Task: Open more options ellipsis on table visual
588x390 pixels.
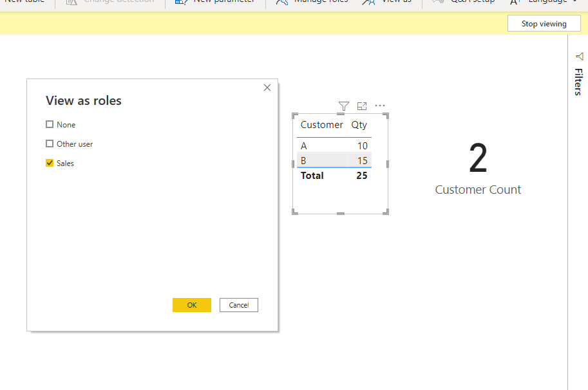Action: [380, 106]
